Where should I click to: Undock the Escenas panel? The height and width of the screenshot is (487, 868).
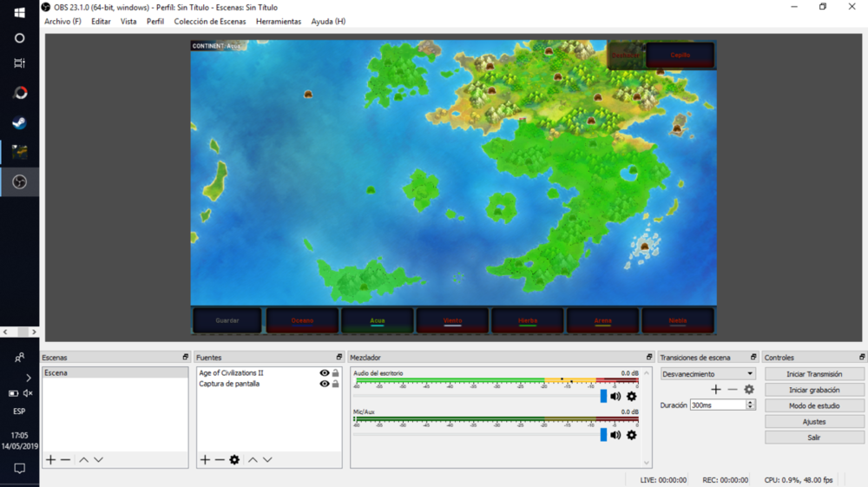coord(186,357)
